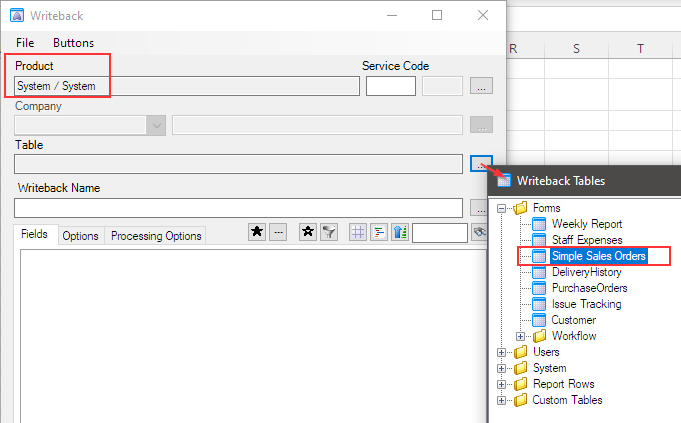Viewport: 681px width, 423px height.
Task: Select Weekly Report in Writeback Tables
Action: point(587,224)
